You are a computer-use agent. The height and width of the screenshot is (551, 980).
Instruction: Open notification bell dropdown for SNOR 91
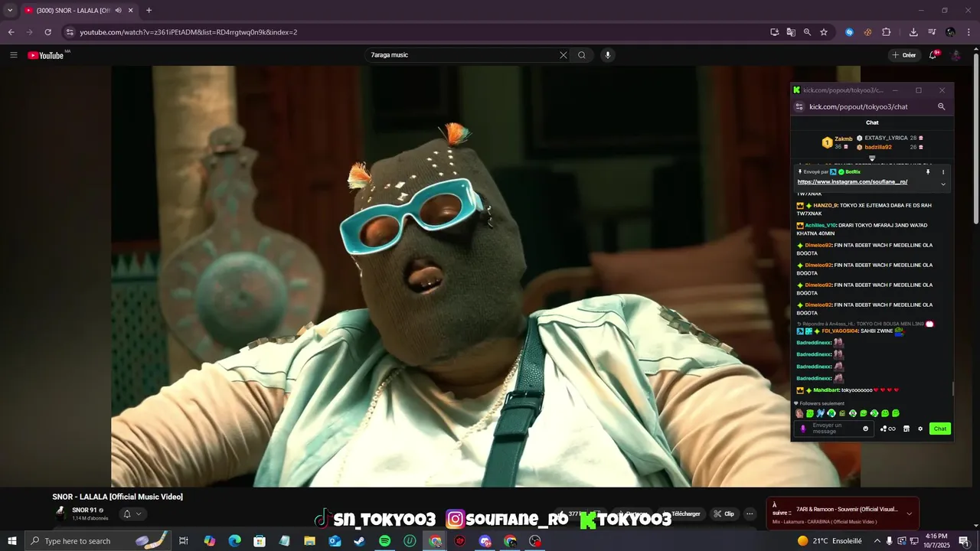click(132, 514)
